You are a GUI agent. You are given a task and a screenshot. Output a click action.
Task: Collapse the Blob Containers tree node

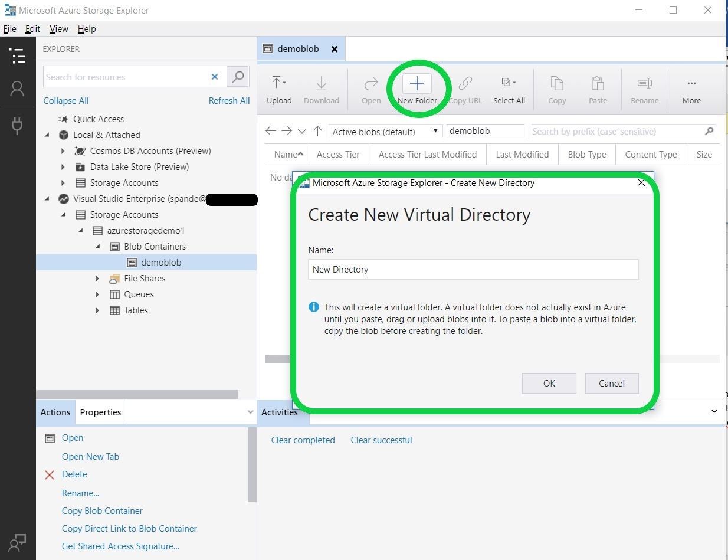97,247
